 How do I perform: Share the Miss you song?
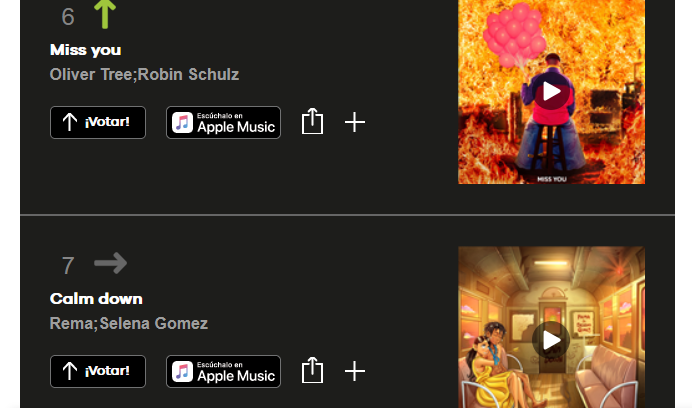pyautogui.click(x=312, y=121)
